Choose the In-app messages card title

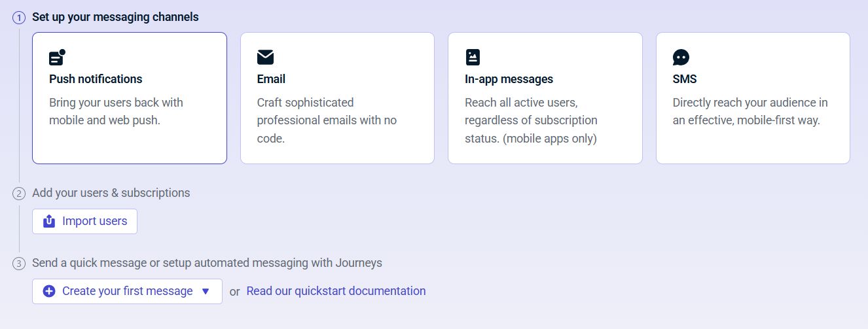[x=509, y=79]
